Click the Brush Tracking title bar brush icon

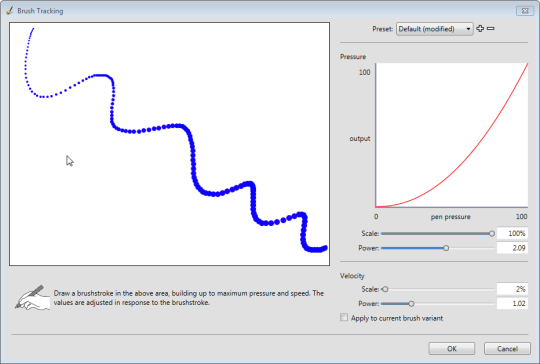point(10,11)
